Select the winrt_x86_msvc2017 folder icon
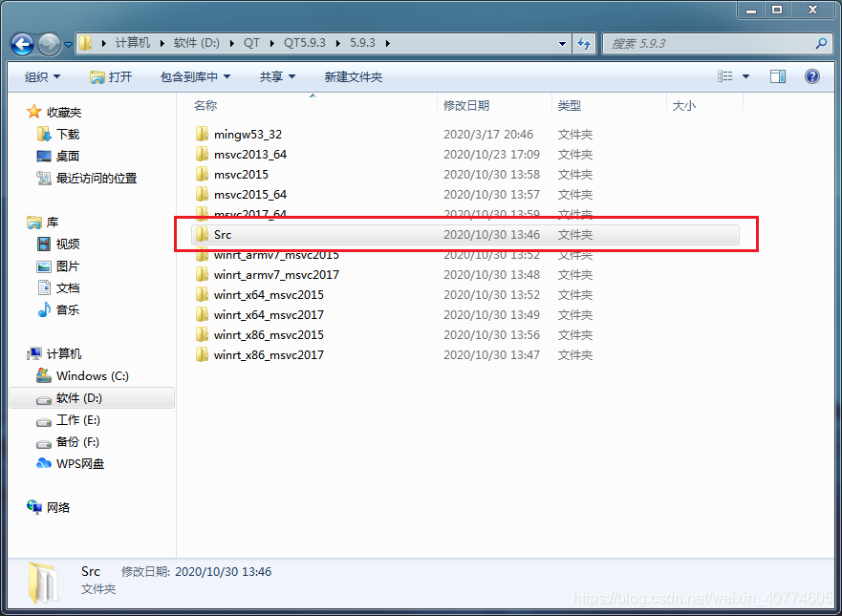 202,354
